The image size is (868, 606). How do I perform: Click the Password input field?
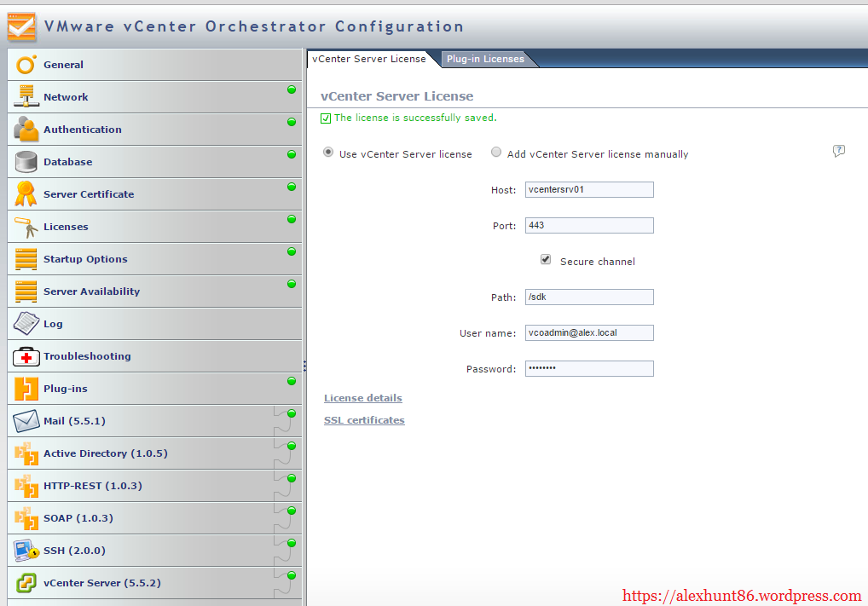pyautogui.click(x=589, y=368)
